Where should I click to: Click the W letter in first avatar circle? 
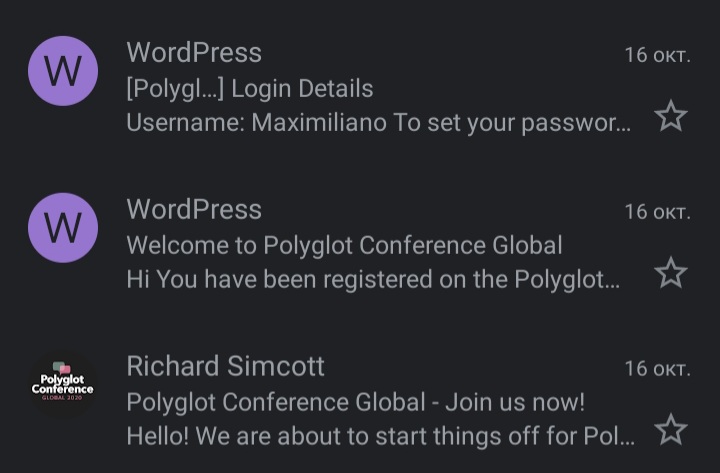[63, 71]
